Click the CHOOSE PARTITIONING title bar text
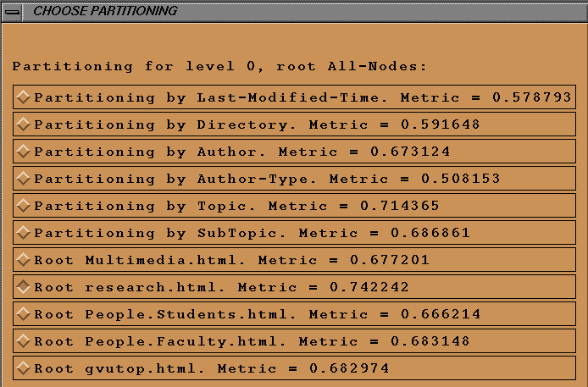The height and width of the screenshot is (387, 588). [105, 11]
